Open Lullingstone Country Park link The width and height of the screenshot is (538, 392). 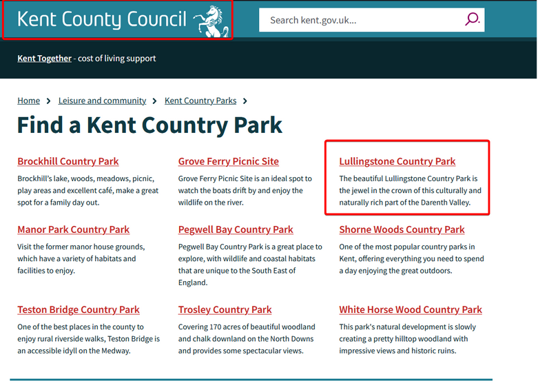click(x=397, y=161)
